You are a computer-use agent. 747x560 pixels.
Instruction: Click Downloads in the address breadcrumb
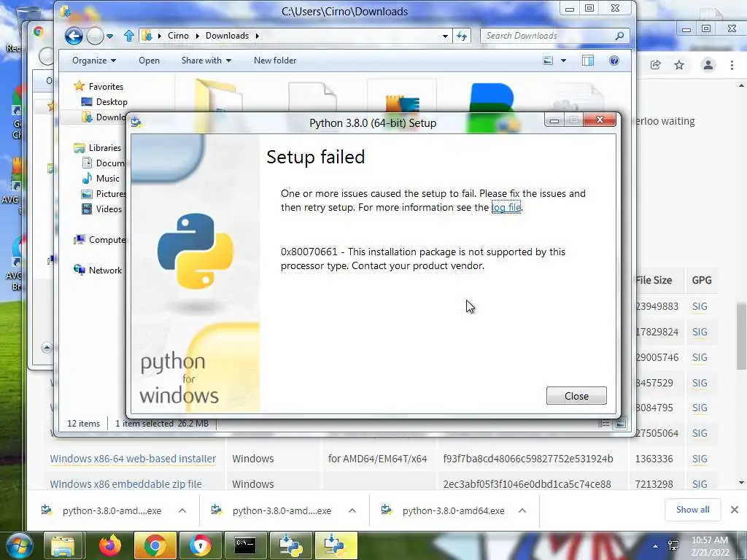coord(228,36)
